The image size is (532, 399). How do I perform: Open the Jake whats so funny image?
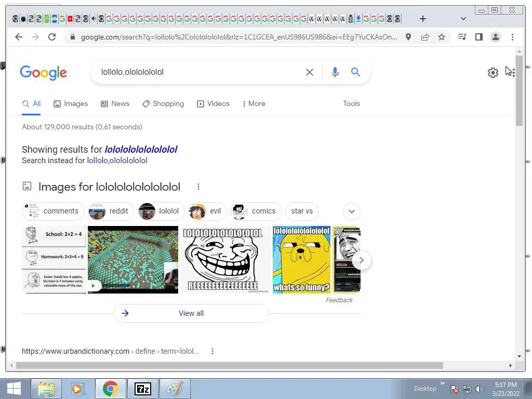pos(301,260)
